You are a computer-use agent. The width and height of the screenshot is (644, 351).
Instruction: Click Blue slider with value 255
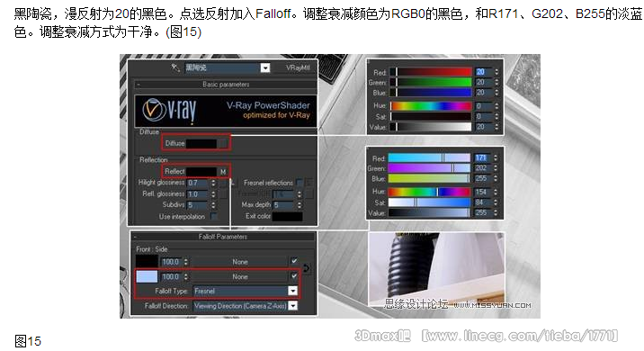click(429, 178)
